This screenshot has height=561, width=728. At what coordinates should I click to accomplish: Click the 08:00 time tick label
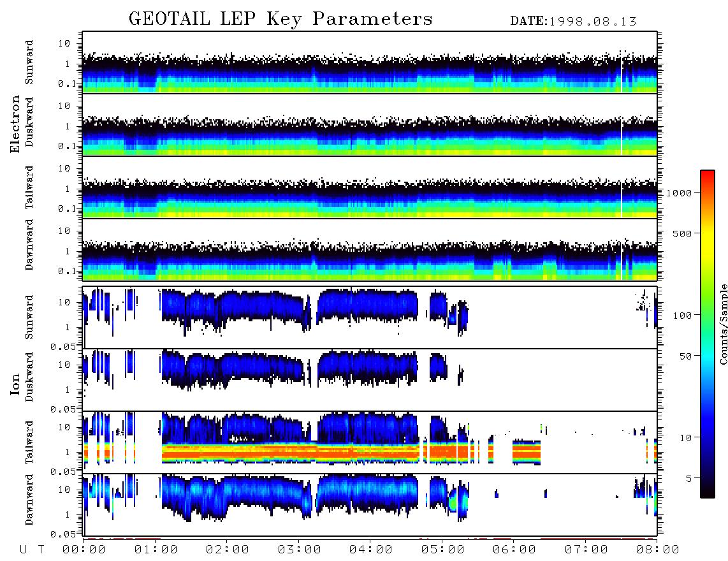(x=658, y=550)
